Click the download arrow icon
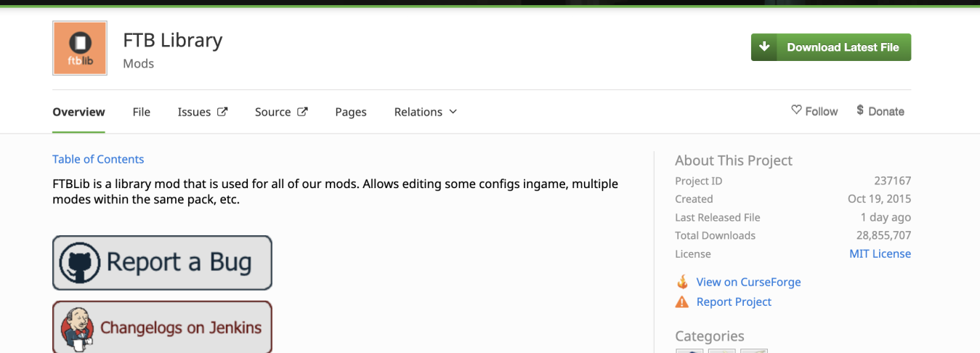Image resolution: width=980 pixels, height=353 pixels. pos(764,47)
